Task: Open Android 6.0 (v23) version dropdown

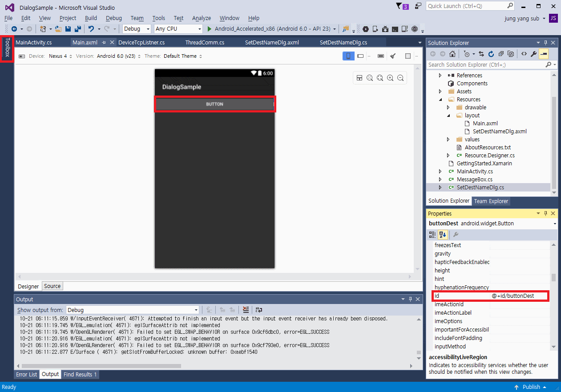Action: pos(119,56)
